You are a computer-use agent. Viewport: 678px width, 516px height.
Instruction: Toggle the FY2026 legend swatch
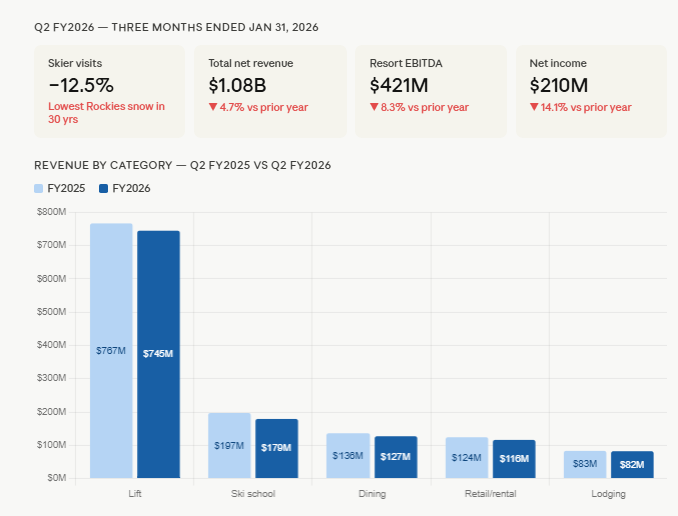pos(103,189)
